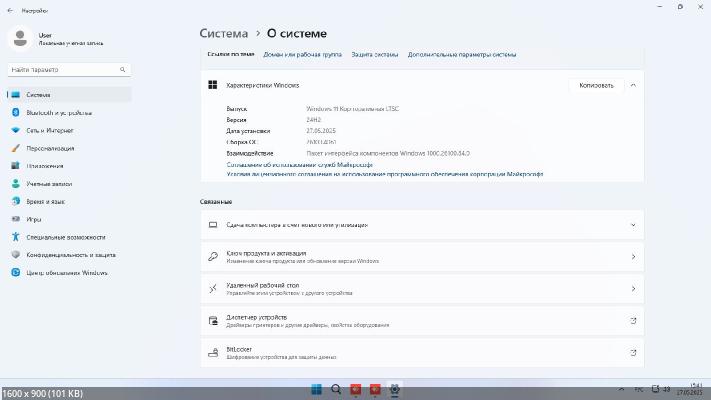Click external-link icon for BitLocker

[633, 352]
